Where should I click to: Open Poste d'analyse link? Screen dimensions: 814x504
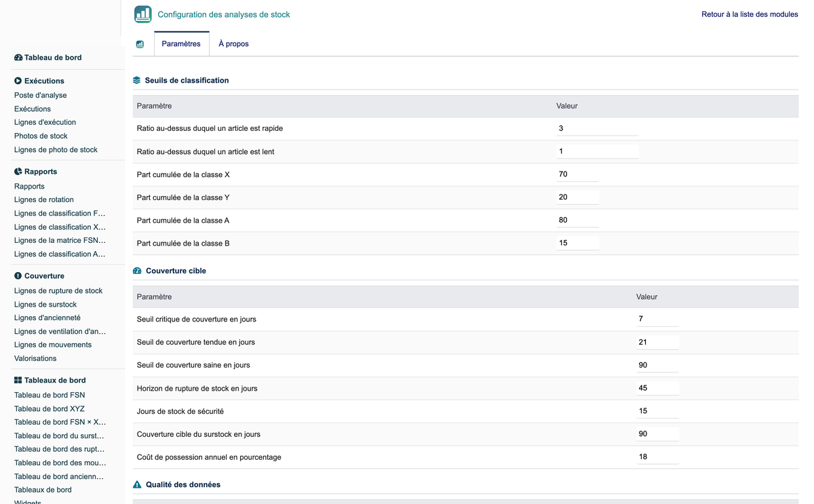point(41,96)
